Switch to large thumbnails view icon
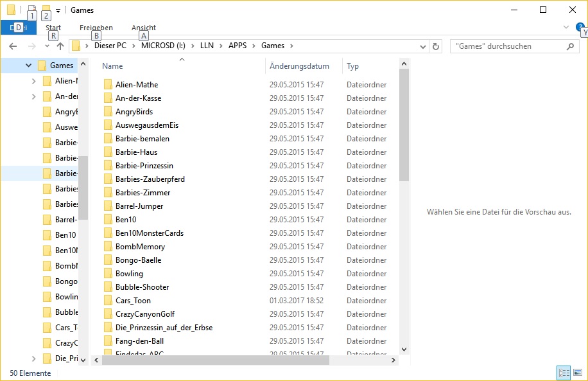Screen dimensions: 588x381 point(578,373)
